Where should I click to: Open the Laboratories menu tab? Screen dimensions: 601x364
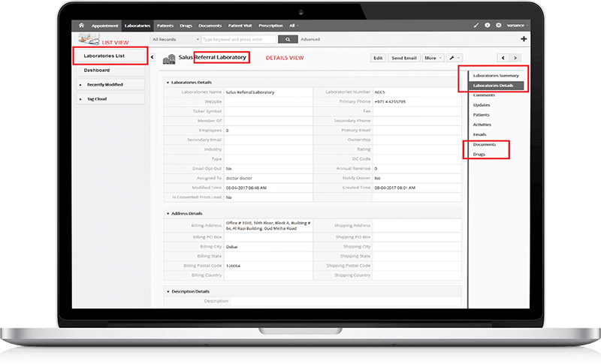(x=137, y=26)
